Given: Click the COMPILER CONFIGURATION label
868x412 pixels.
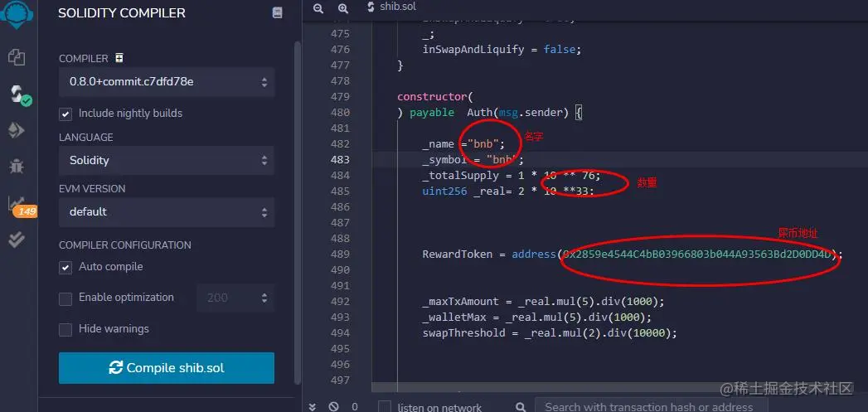Looking at the screenshot, I should (125, 245).
